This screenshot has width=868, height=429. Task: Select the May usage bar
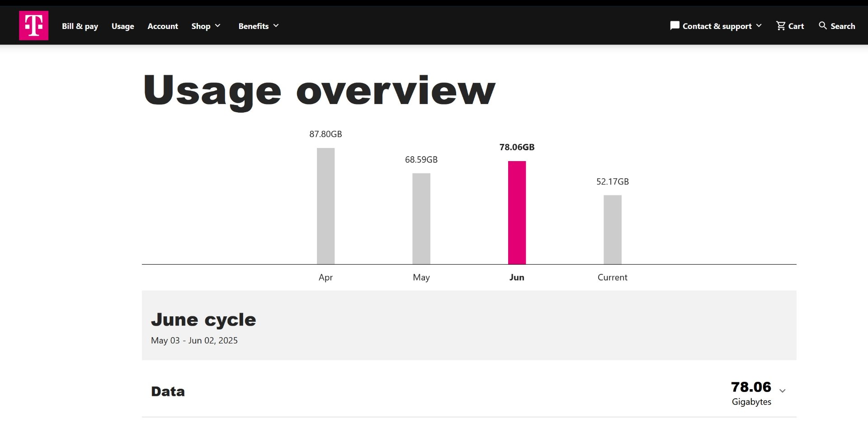coord(421,219)
